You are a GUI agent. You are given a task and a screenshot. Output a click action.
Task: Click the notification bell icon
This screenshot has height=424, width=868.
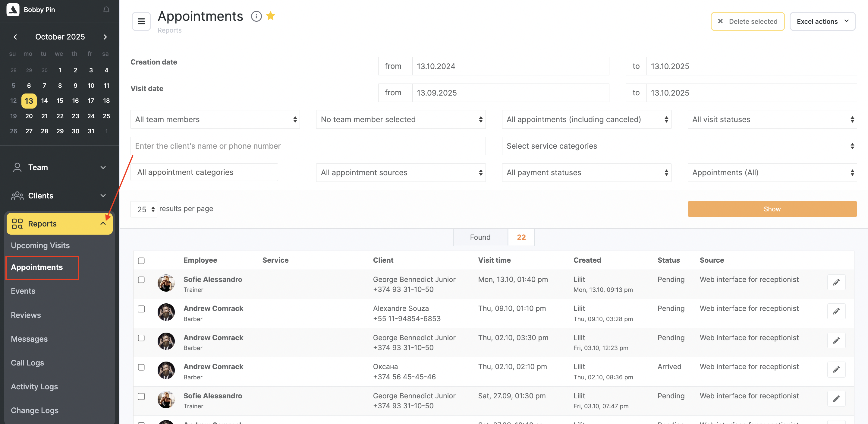click(106, 10)
